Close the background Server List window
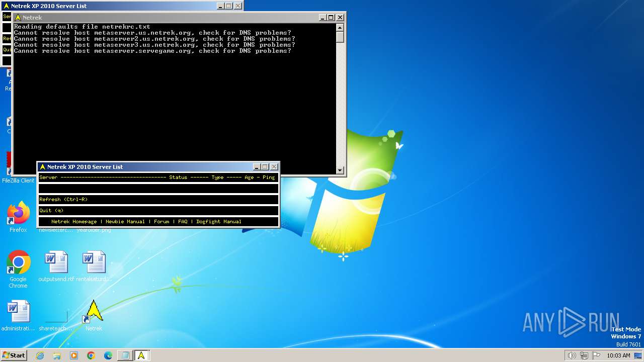Image resolution: width=644 pixels, height=362 pixels. [x=238, y=6]
